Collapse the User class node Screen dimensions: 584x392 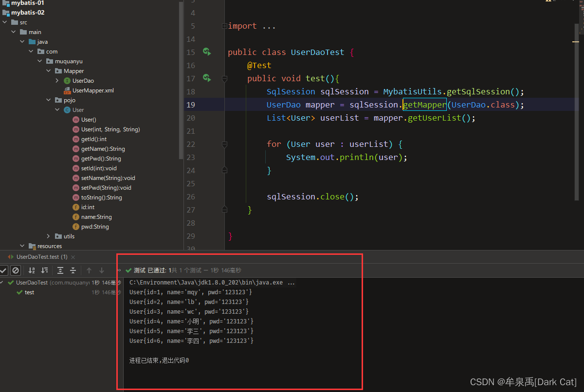[57, 110]
